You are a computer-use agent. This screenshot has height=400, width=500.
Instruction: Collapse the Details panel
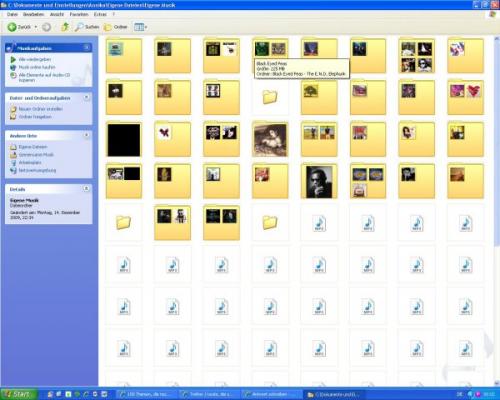pos(86,189)
